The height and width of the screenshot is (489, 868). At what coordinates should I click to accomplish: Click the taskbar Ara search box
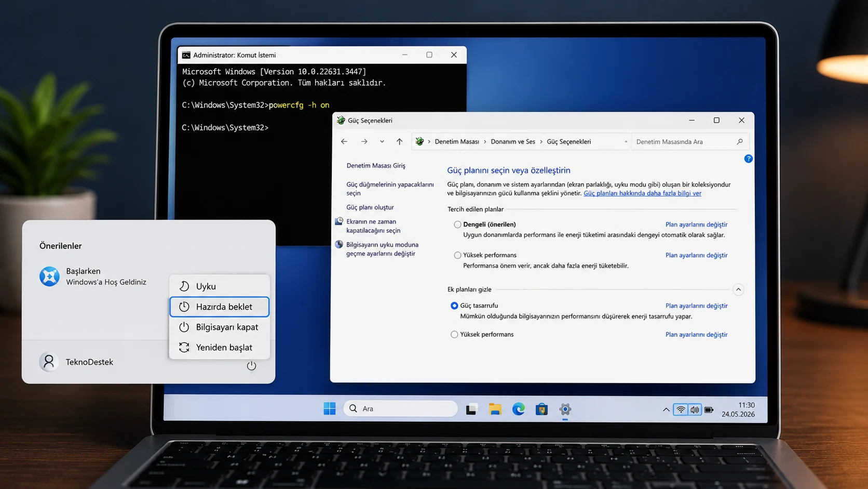400,408
